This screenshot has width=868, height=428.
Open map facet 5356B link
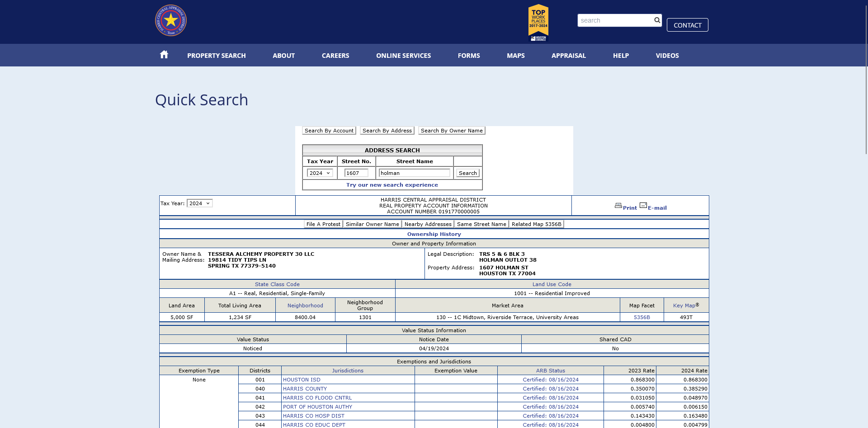tap(642, 317)
